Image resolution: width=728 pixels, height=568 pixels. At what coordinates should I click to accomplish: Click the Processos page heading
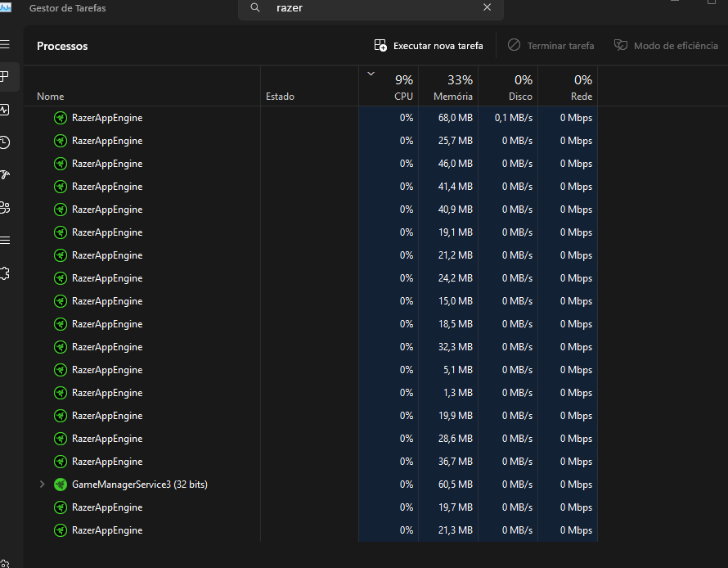click(62, 46)
